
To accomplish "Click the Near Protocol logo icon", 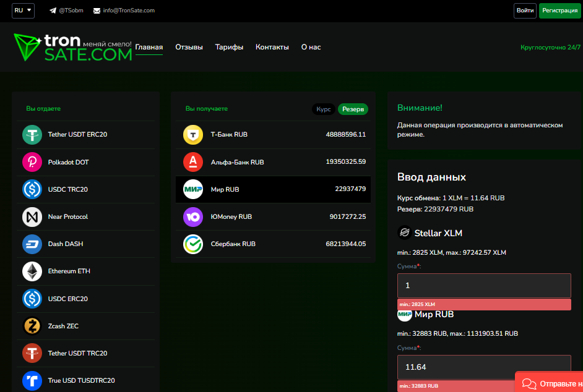I will coord(32,217).
